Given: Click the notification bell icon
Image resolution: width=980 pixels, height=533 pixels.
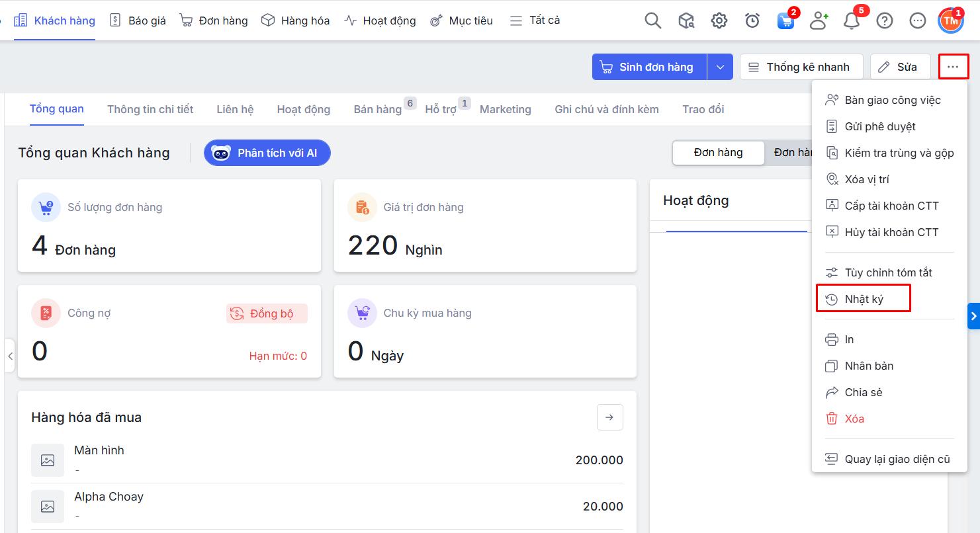Looking at the screenshot, I should pyautogui.click(x=852, y=20).
